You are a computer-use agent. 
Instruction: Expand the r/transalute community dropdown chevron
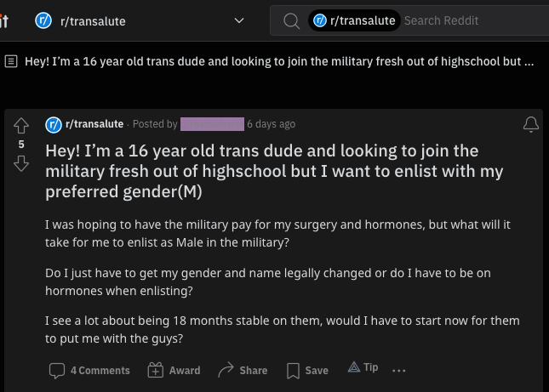pyautogui.click(x=239, y=20)
